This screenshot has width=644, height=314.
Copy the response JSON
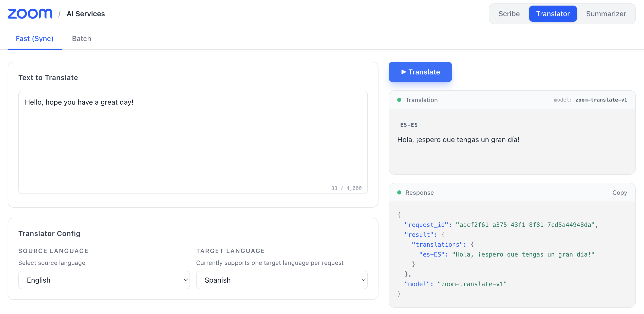(620, 193)
